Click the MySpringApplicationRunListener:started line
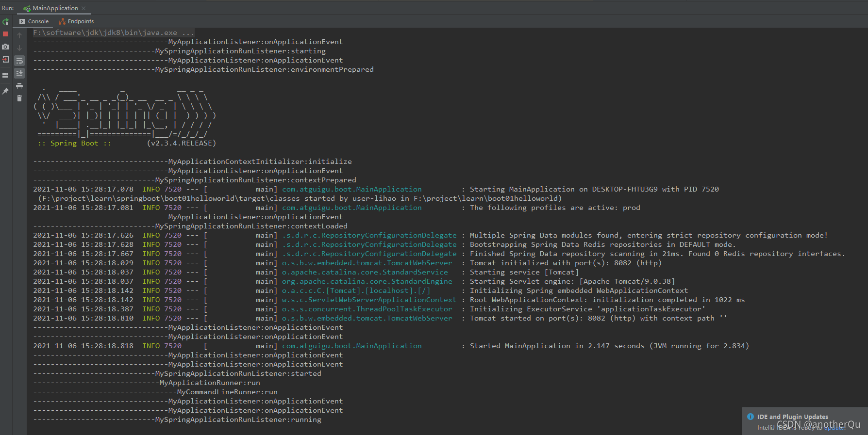Viewport: 868px width, 435px height. (x=177, y=373)
